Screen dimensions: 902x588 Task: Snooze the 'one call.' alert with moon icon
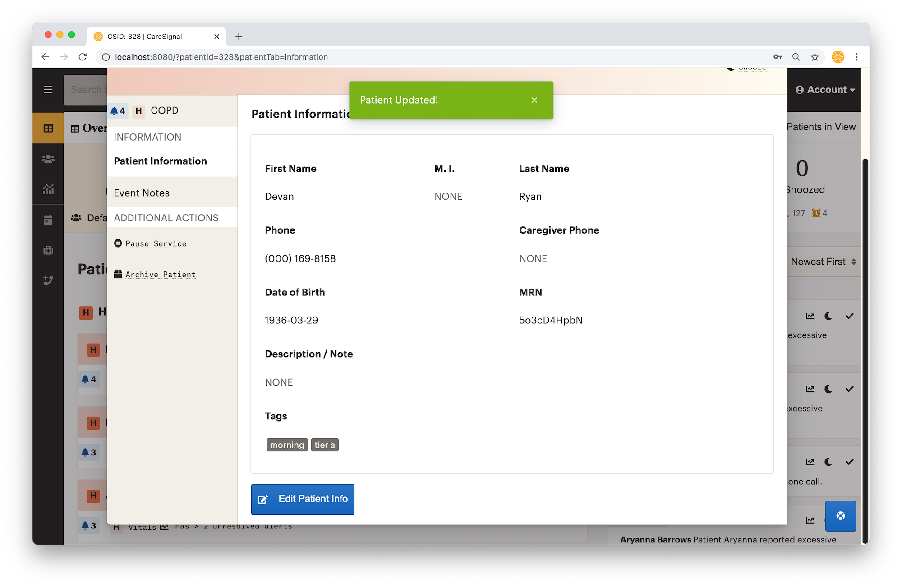[x=828, y=462]
